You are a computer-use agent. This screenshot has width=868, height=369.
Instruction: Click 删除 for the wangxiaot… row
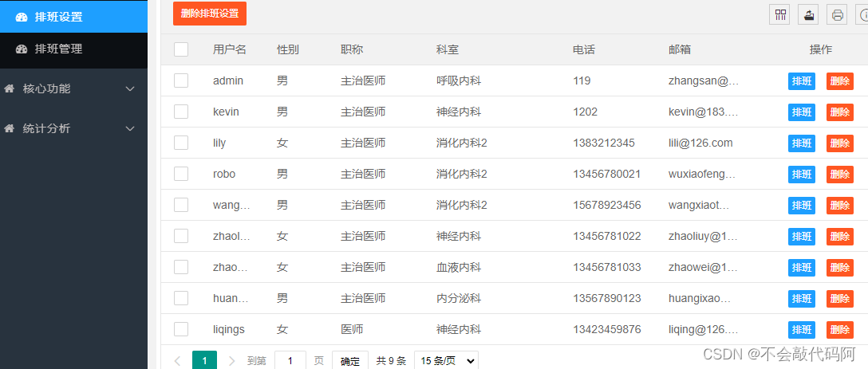[x=840, y=206]
